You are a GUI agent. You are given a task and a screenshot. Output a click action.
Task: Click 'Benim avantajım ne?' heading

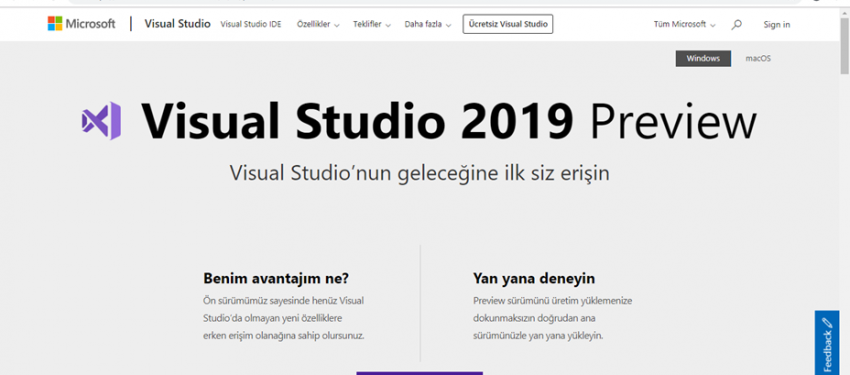(x=276, y=279)
